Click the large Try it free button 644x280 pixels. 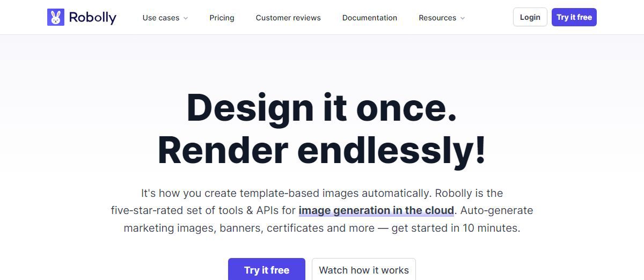[x=267, y=269]
